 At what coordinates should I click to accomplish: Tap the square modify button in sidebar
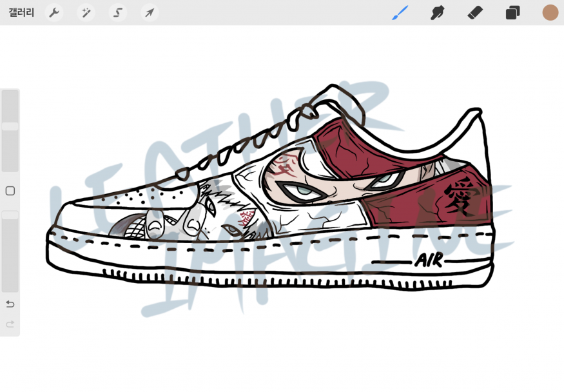(10, 191)
